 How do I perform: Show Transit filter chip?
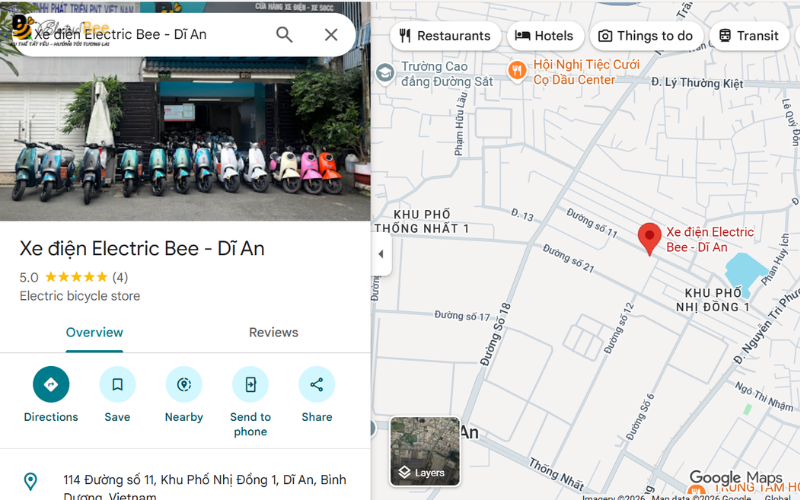749,36
